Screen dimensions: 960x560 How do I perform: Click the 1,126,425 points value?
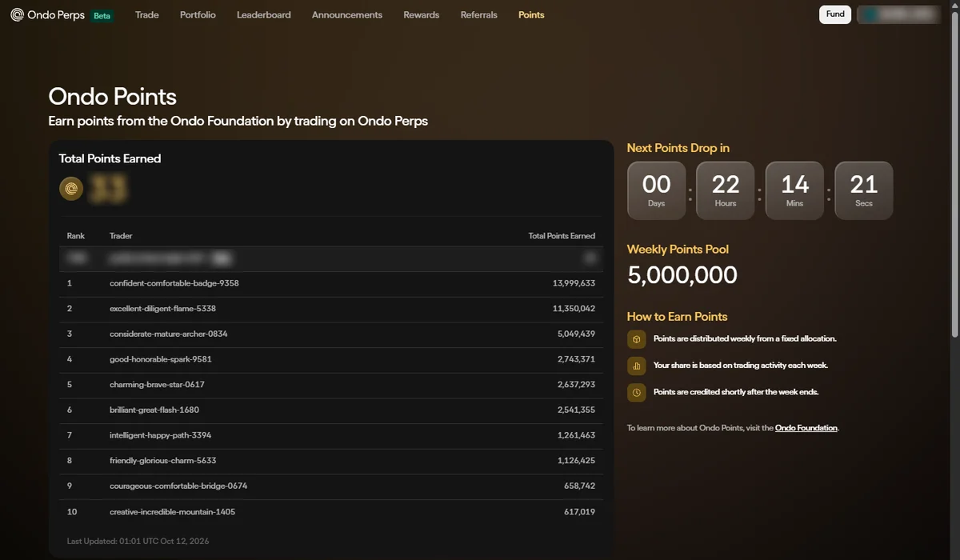[577, 461]
